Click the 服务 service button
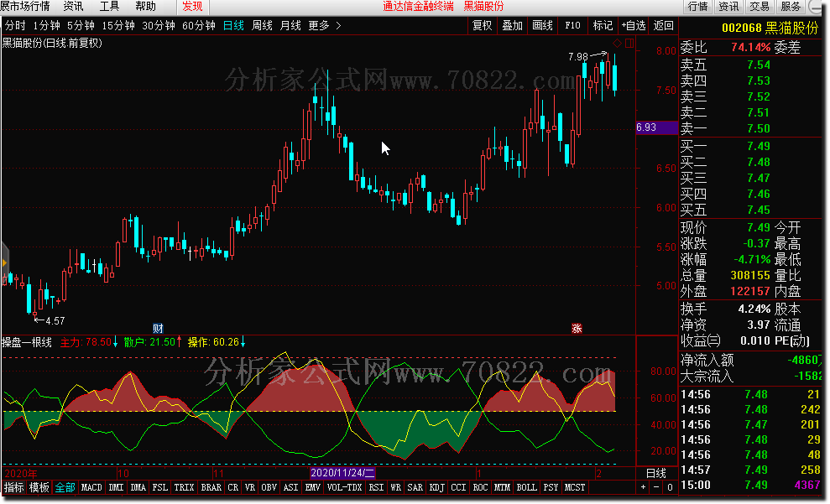 [791, 7]
